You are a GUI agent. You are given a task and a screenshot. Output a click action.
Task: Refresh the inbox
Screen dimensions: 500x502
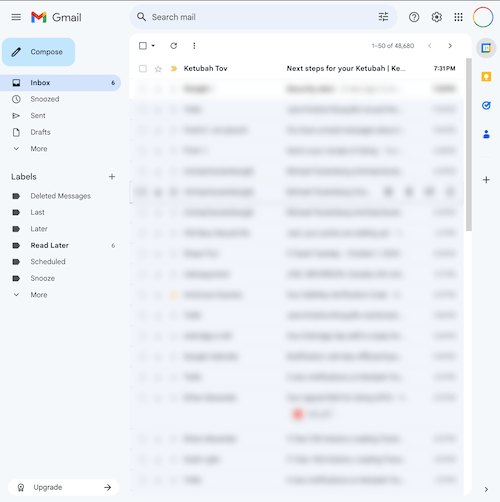[174, 46]
